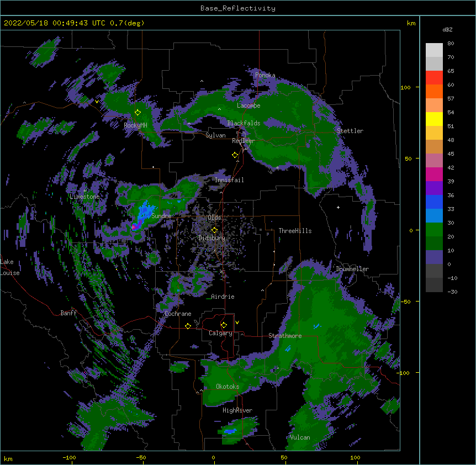Select the green swatch between 30 and 20 dBZ
476x465 pixels.
[x=434, y=230]
